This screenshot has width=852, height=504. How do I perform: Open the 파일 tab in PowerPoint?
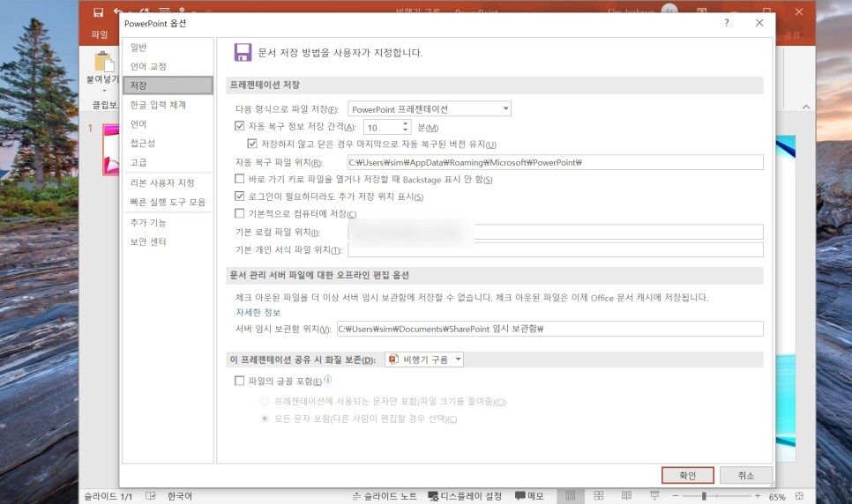tap(100, 34)
